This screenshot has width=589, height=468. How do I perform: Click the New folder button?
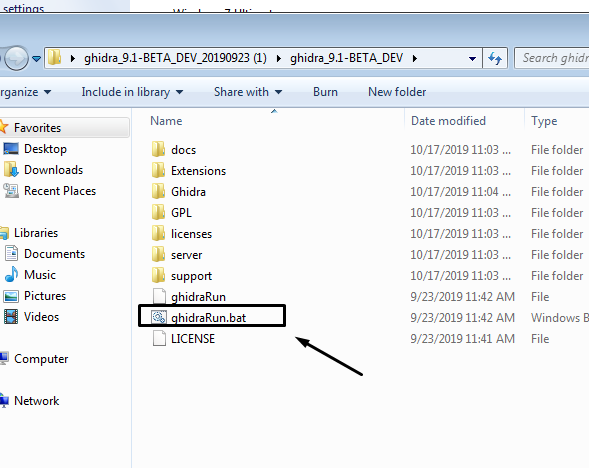tap(397, 92)
